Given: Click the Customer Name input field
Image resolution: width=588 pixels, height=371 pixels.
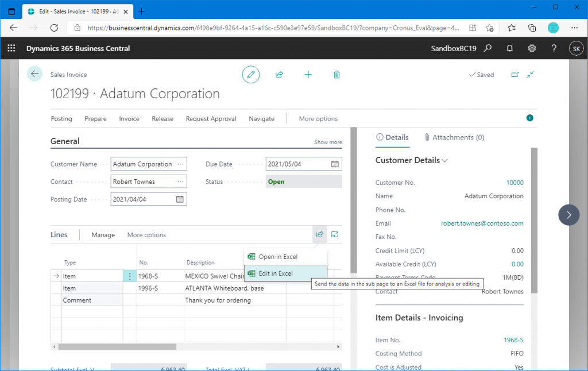Looking at the screenshot, I should pyautogui.click(x=149, y=164).
